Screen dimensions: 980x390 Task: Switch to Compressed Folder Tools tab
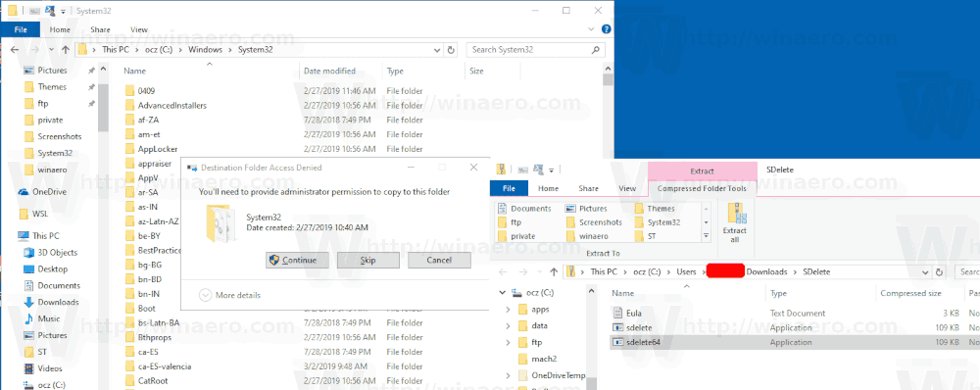[x=702, y=188]
